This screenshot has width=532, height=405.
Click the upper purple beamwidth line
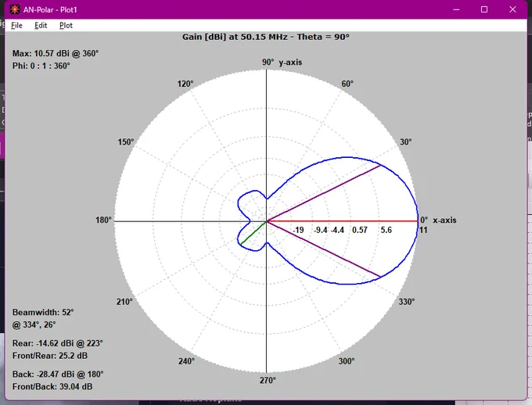[323, 193]
